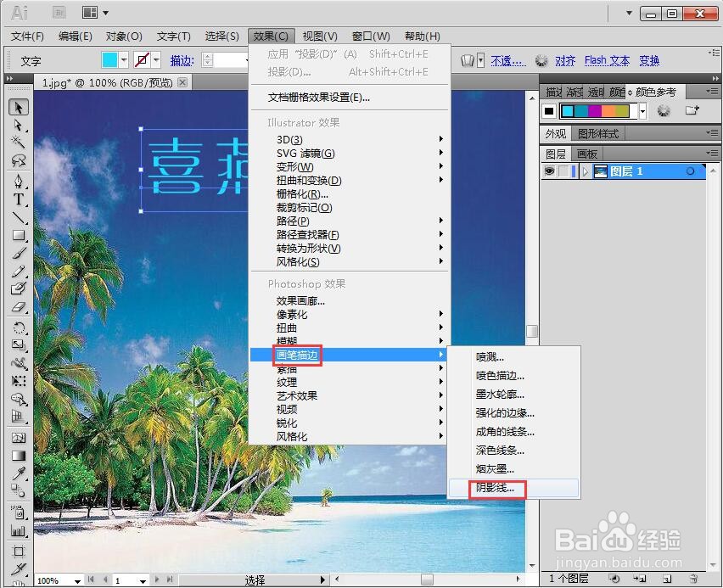
Task: Open the Color Guide refresh icon
Action: (x=664, y=111)
